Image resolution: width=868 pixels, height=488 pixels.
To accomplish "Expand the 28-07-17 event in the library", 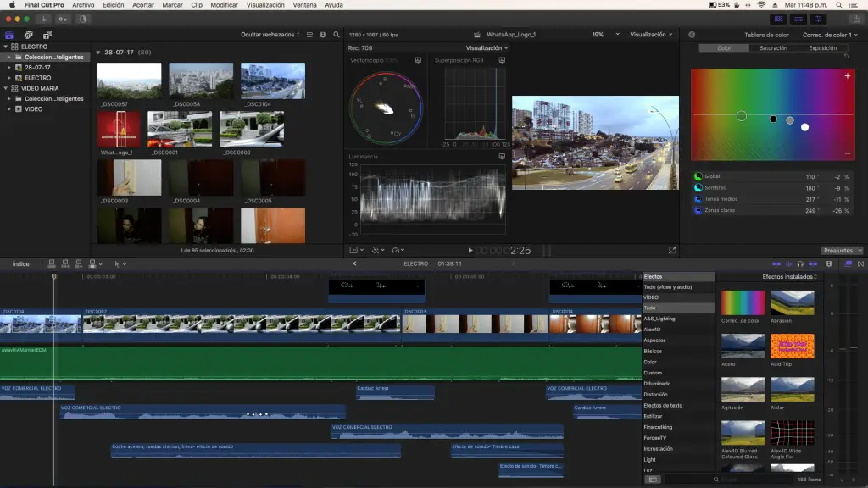I will coord(8,67).
